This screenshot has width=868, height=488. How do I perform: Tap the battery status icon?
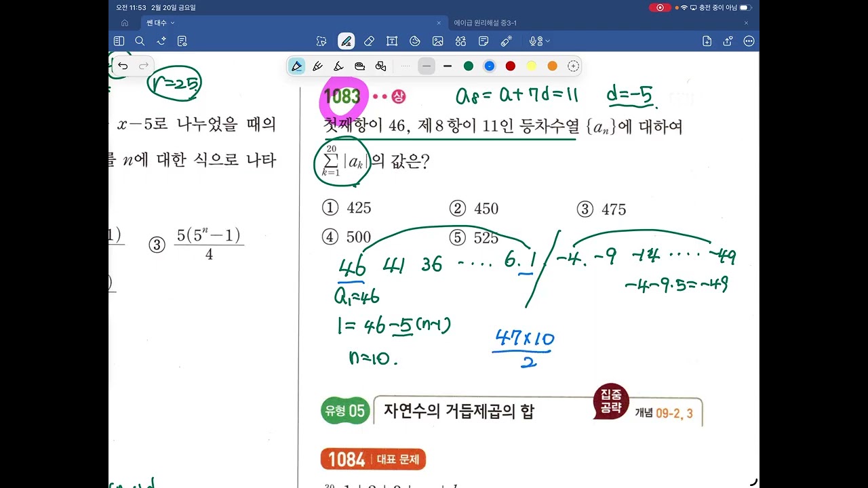[x=745, y=7]
